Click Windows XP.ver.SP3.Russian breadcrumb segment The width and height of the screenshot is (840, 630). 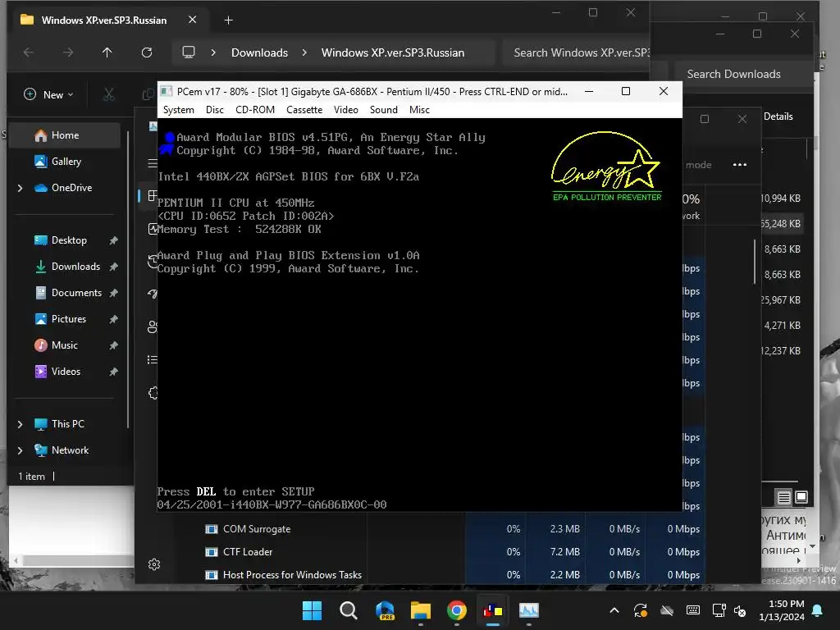pyautogui.click(x=393, y=52)
